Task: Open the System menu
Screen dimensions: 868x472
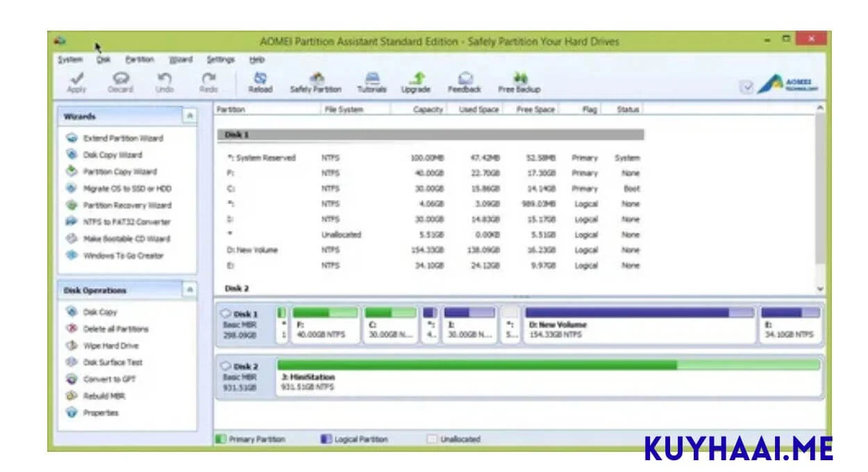Action: point(70,60)
